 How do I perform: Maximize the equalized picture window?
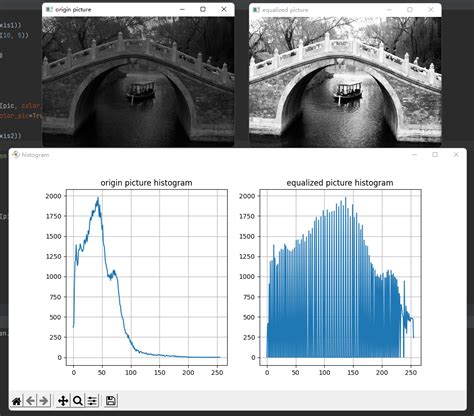[x=410, y=10]
